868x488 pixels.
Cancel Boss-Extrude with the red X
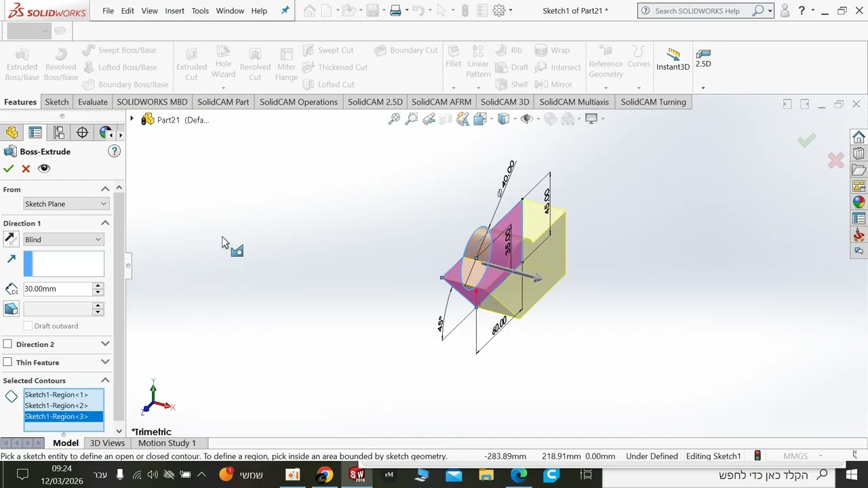point(26,169)
